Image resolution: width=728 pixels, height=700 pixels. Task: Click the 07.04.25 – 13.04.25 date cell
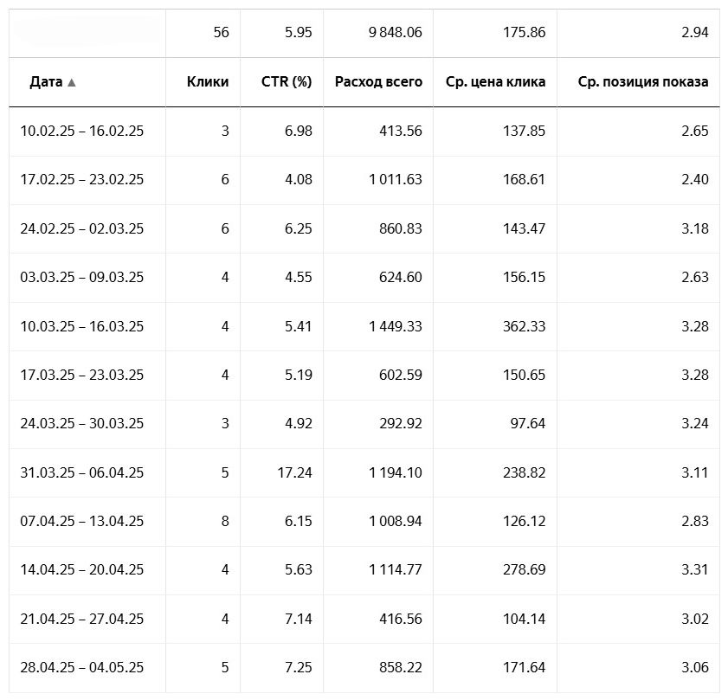pos(82,522)
